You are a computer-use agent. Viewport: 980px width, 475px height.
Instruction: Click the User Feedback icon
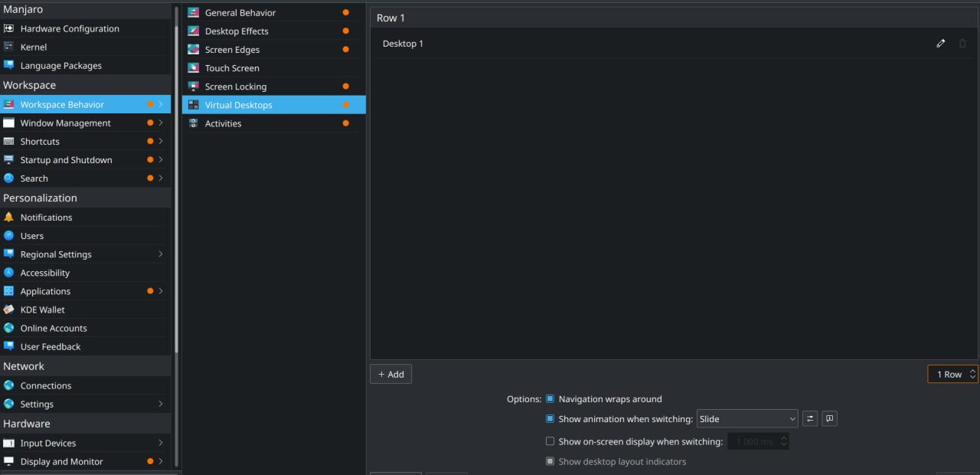coord(8,346)
